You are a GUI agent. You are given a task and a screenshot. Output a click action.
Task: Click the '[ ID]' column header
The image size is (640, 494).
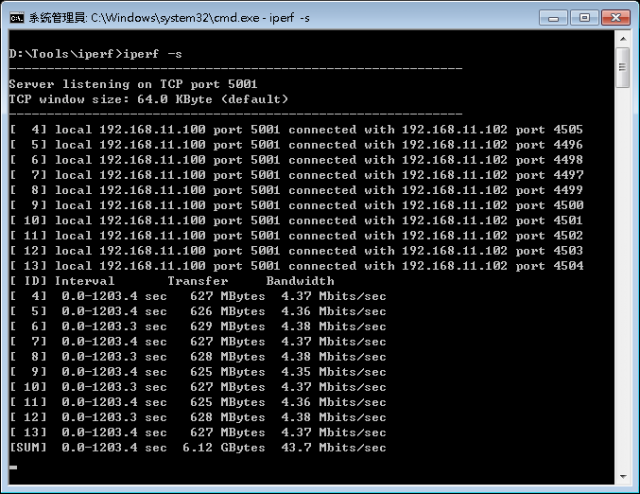click(28, 281)
